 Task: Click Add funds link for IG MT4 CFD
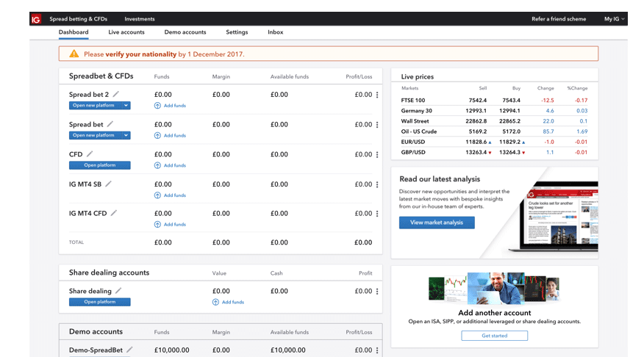(174, 225)
